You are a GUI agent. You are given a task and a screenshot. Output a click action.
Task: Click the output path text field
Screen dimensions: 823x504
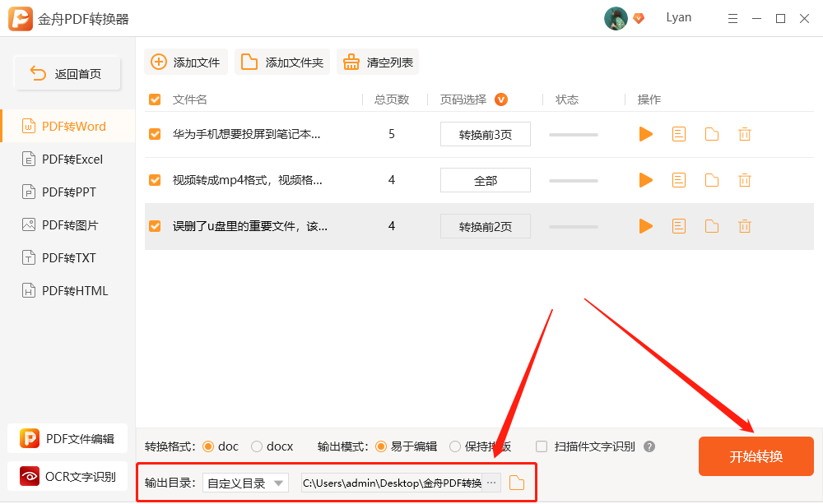pyautogui.click(x=392, y=483)
